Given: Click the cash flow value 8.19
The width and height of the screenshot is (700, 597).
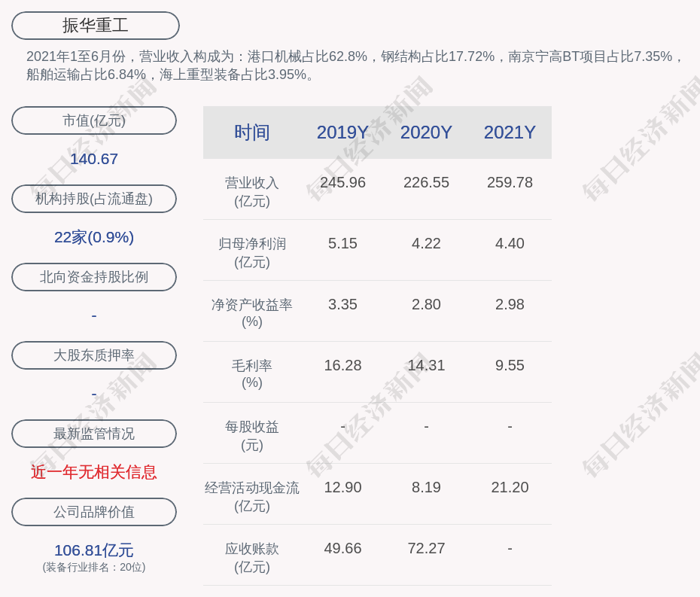Looking at the screenshot, I should click(x=426, y=487).
